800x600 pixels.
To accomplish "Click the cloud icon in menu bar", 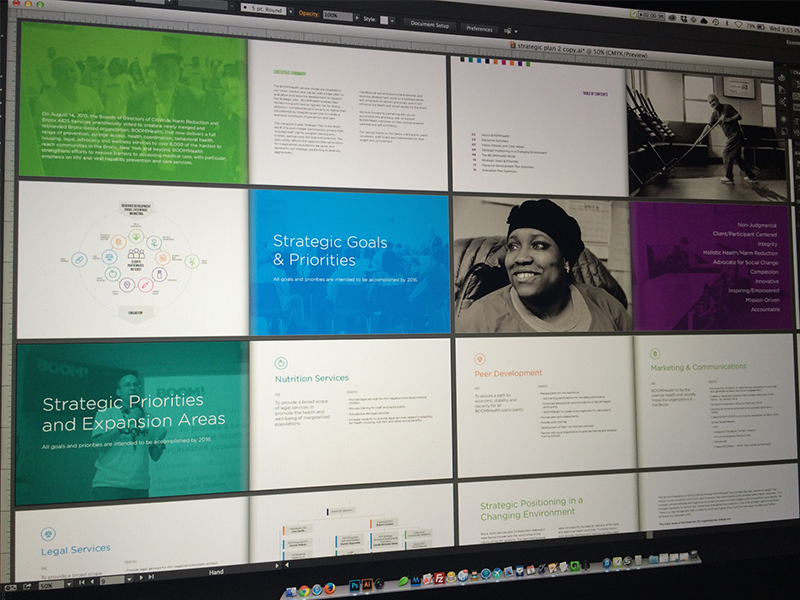I will point(704,21).
